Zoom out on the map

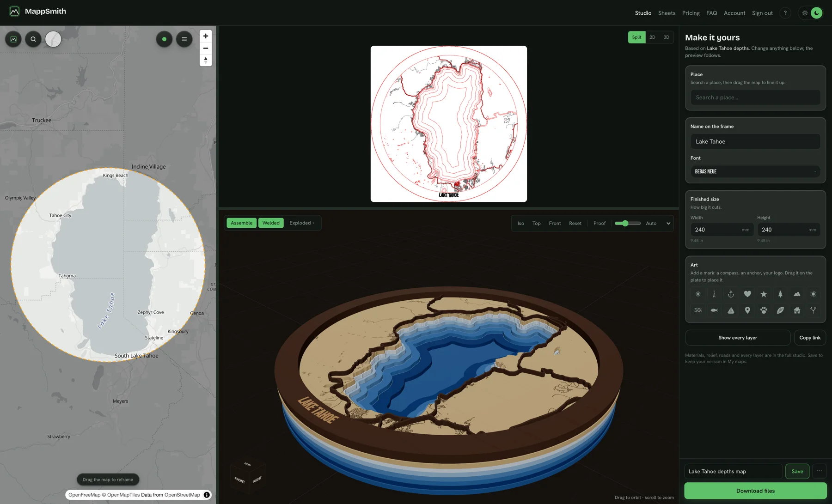(x=206, y=48)
